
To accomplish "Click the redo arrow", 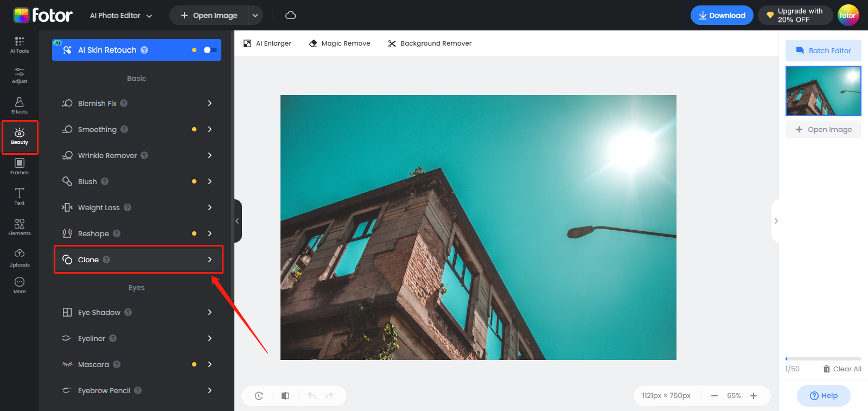I will pyautogui.click(x=329, y=396).
